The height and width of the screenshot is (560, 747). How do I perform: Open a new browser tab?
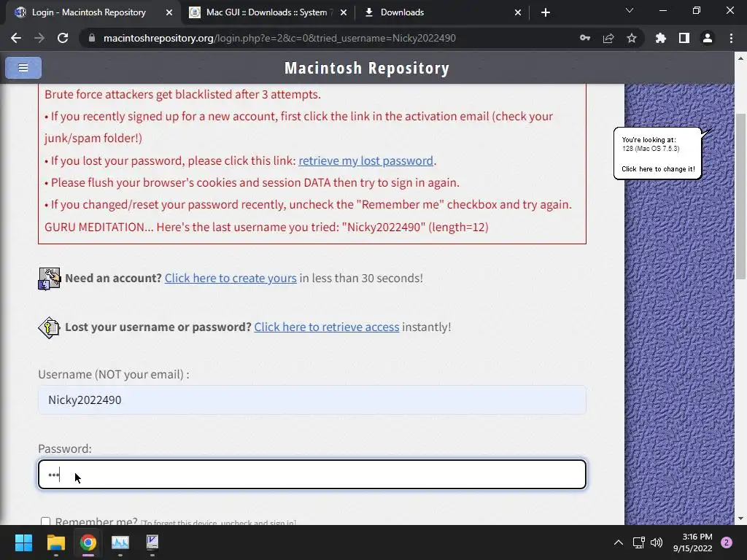point(546,12)
